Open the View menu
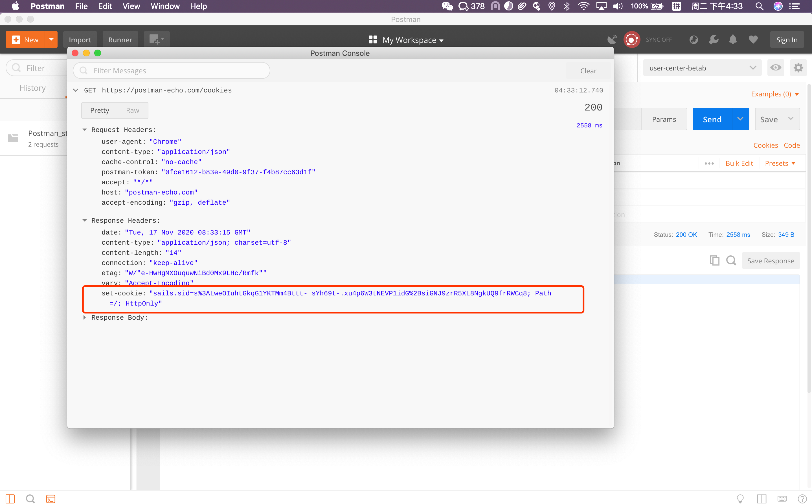Image resolution: width=812 pixels, height=504 pixels. pyautogui.click(x=131, y=6)
